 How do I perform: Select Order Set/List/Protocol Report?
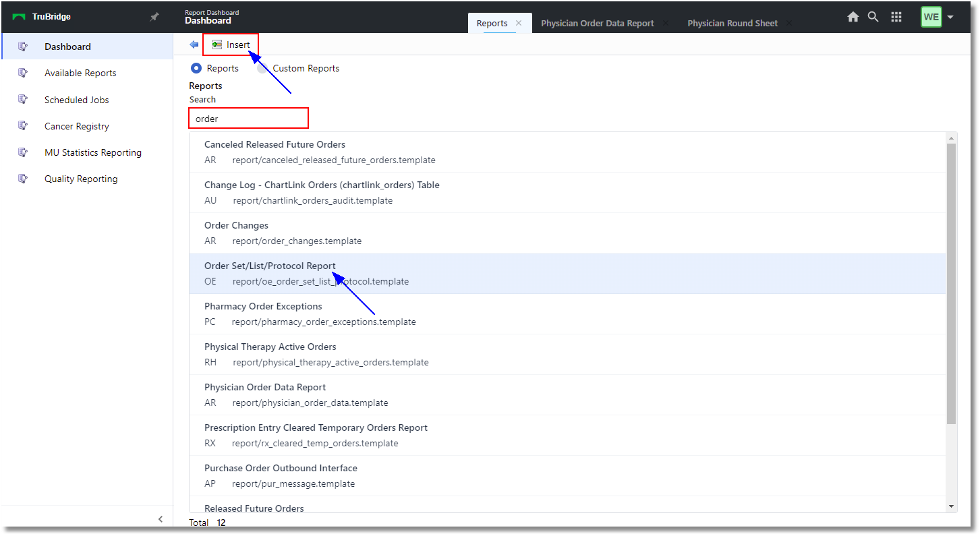pos(567,273)
